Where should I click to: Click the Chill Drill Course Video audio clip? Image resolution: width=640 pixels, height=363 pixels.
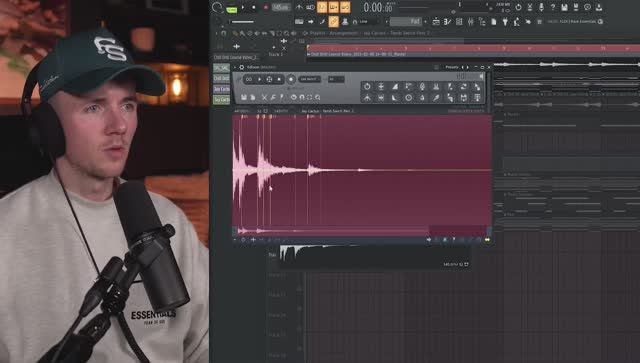[473, 54]
